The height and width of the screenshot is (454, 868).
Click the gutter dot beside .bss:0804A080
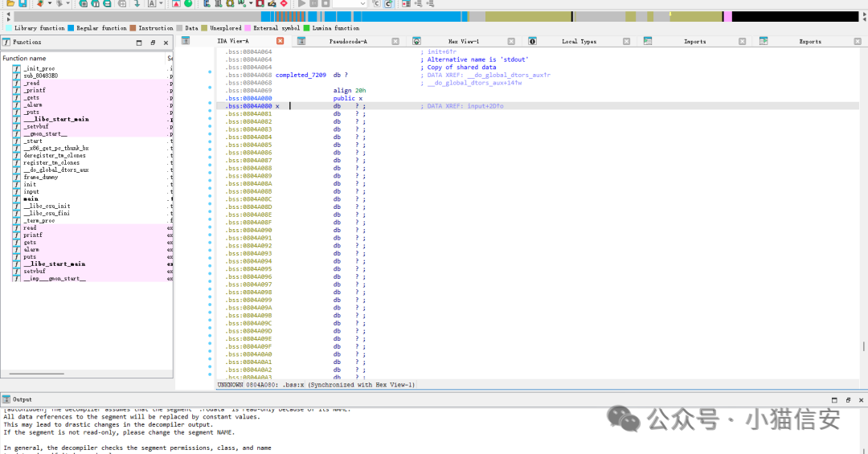tap(210, 102)
